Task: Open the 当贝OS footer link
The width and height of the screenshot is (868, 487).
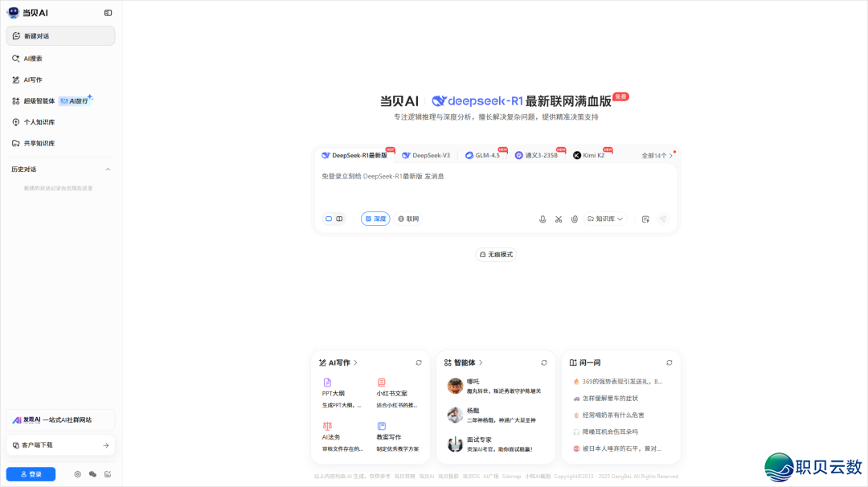Action: point(471,477)
